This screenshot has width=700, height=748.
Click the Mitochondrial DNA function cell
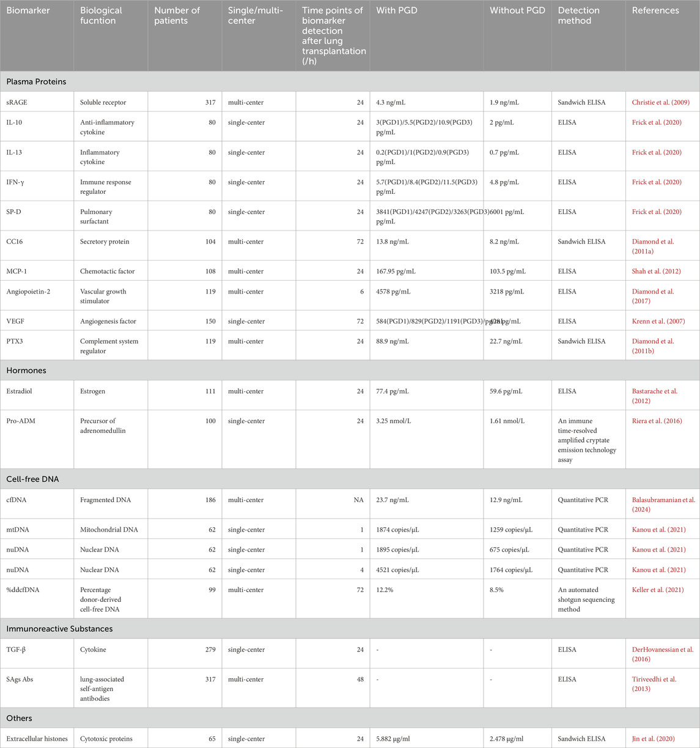109,530
